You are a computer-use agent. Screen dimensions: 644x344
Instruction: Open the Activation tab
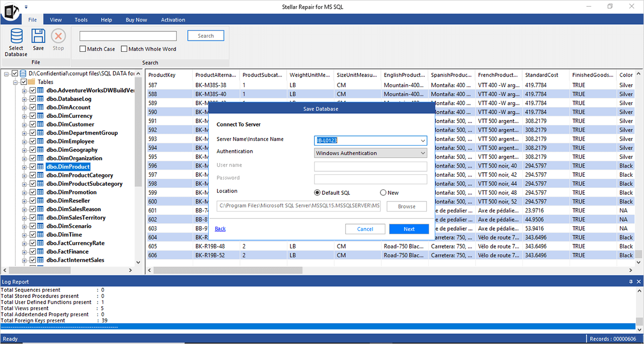click(x=173, y=20)
